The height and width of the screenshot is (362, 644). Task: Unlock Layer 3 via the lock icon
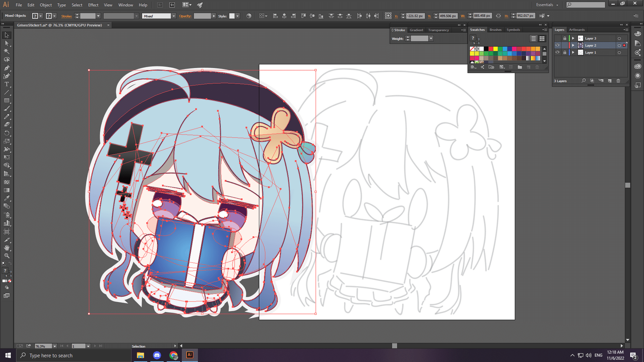coord(564,38)
